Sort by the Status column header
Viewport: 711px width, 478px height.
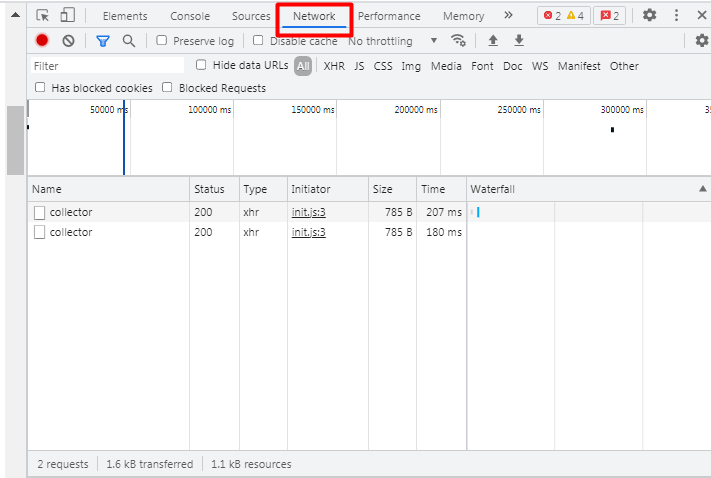[214, 189]
